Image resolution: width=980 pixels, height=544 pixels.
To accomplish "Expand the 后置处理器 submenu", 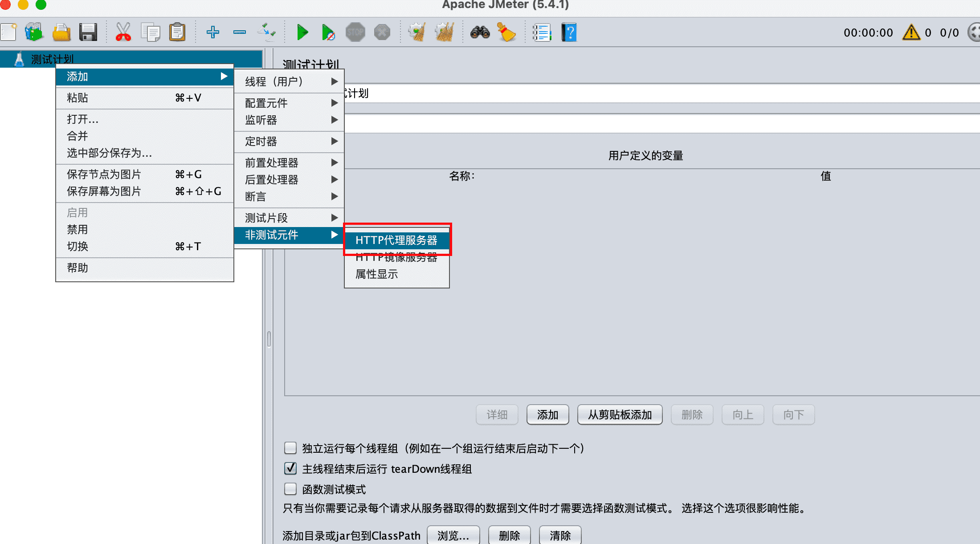I will (289, 179).
